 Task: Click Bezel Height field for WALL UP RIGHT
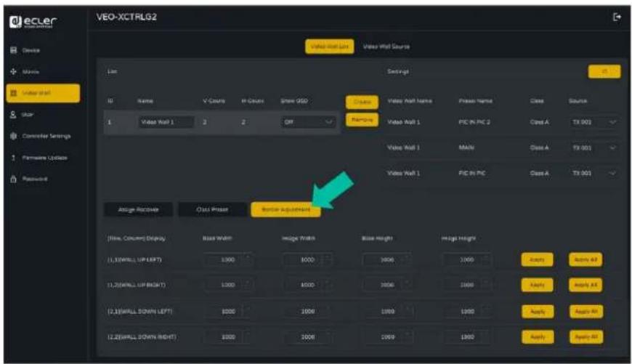coord(388,285)
